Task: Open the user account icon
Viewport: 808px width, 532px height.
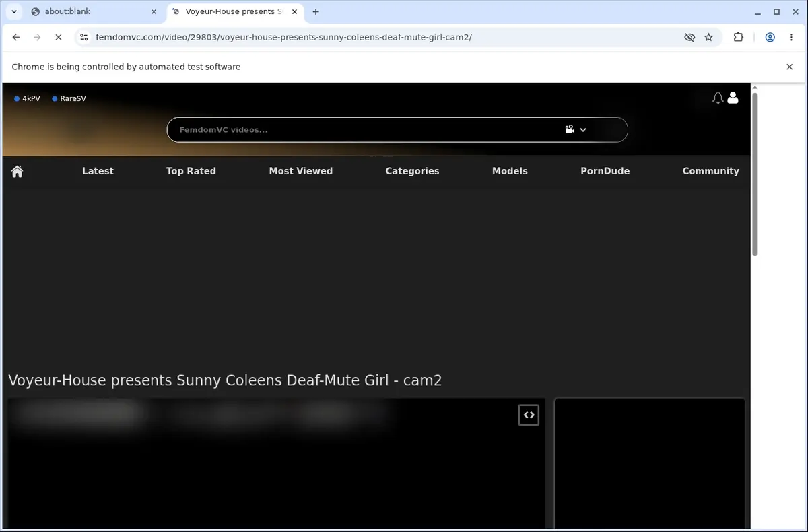Action: [x=733, y=98]
